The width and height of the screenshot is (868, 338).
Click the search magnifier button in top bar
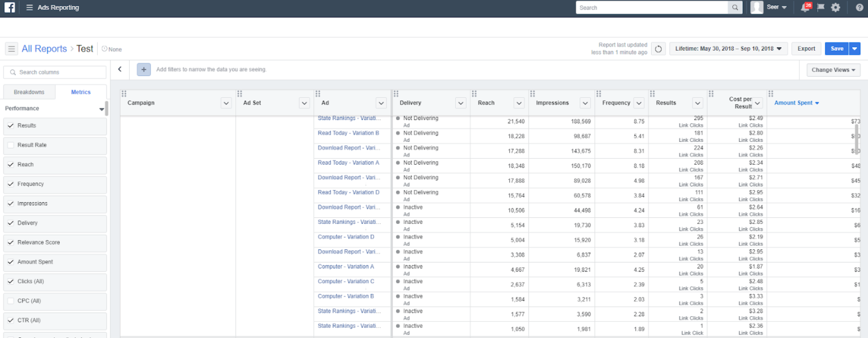point(735,8)
